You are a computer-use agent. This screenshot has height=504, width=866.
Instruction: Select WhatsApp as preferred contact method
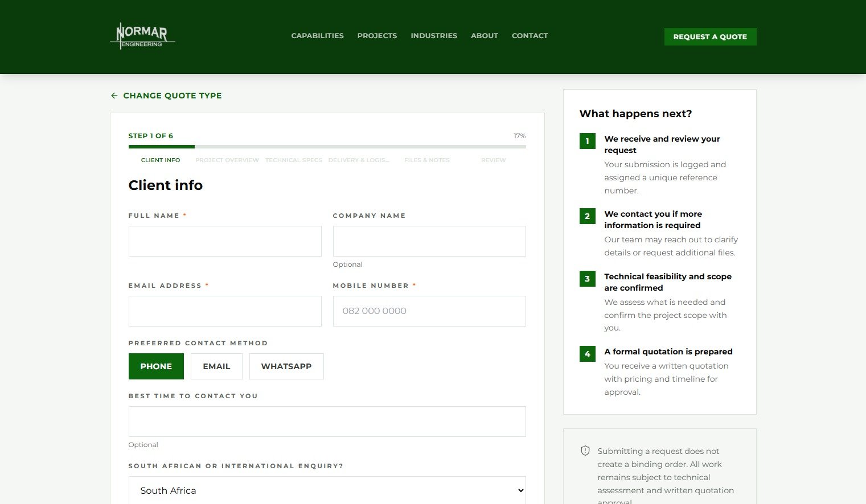[286, 366]
